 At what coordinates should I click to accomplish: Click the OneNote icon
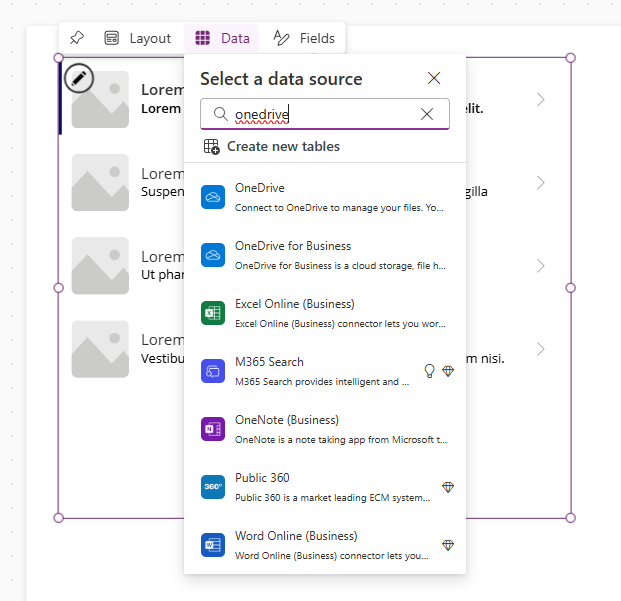click(213, 429)
